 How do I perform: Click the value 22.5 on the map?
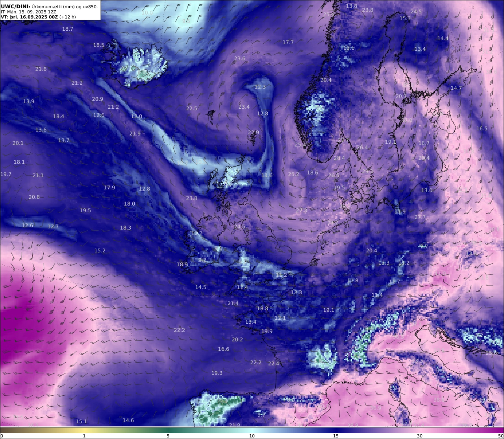click(x=192, y=109)
